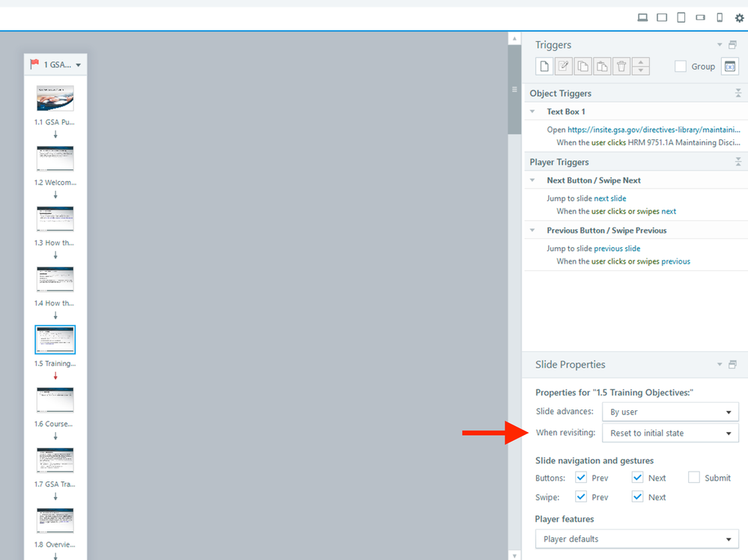Click the Player Triggers section header
Screen dimensions: 748x560
(636, 162)
